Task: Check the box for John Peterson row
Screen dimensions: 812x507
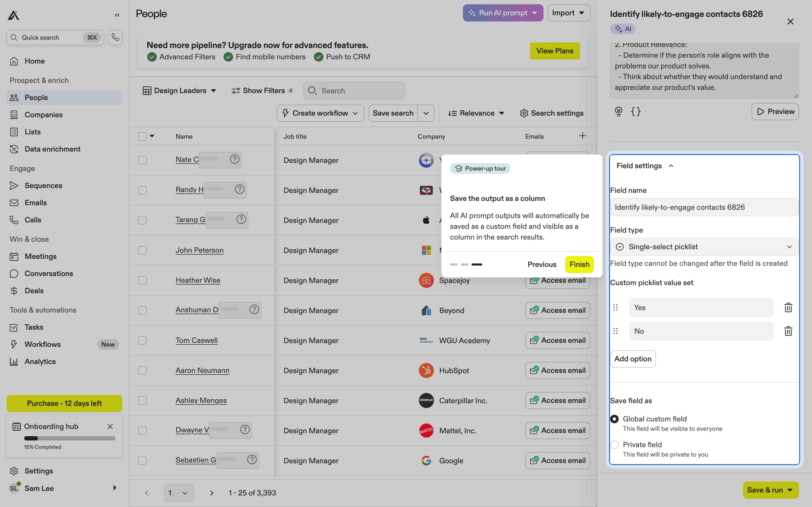Action: (x=142, y=251)
